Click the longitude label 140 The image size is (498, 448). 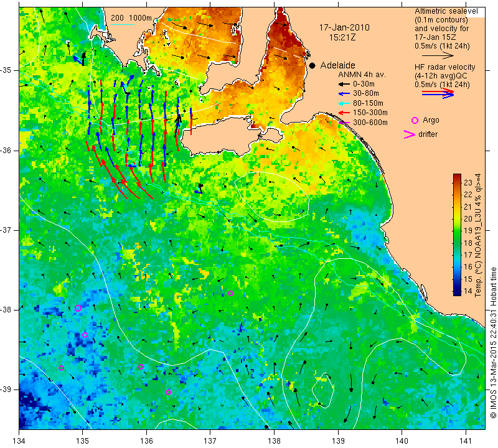coord(402,441)
